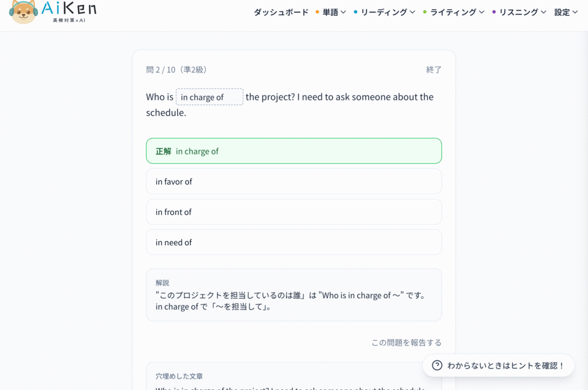The height and width of the screenshot is (390, 588).
Task: Click the chevron next to 設定
Action: 575,12
